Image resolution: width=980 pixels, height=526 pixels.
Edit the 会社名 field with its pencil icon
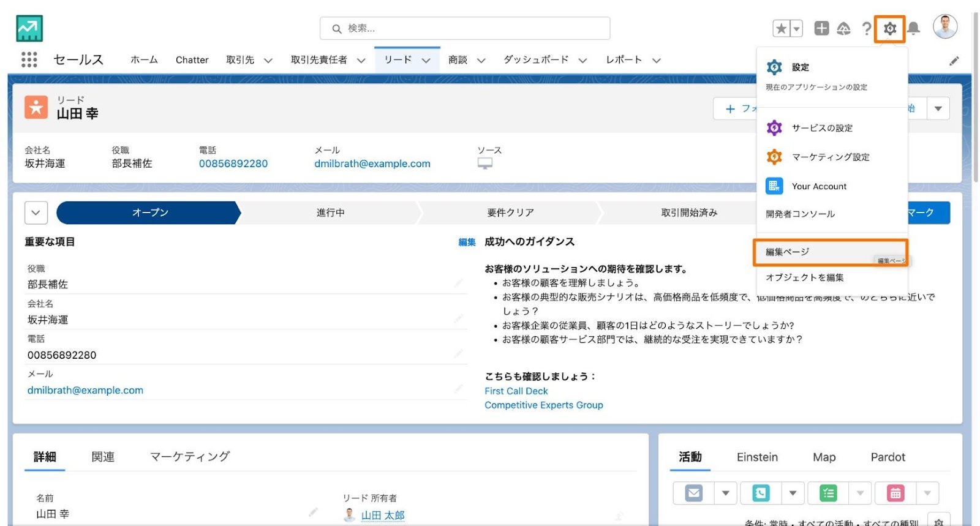(458, 318)
